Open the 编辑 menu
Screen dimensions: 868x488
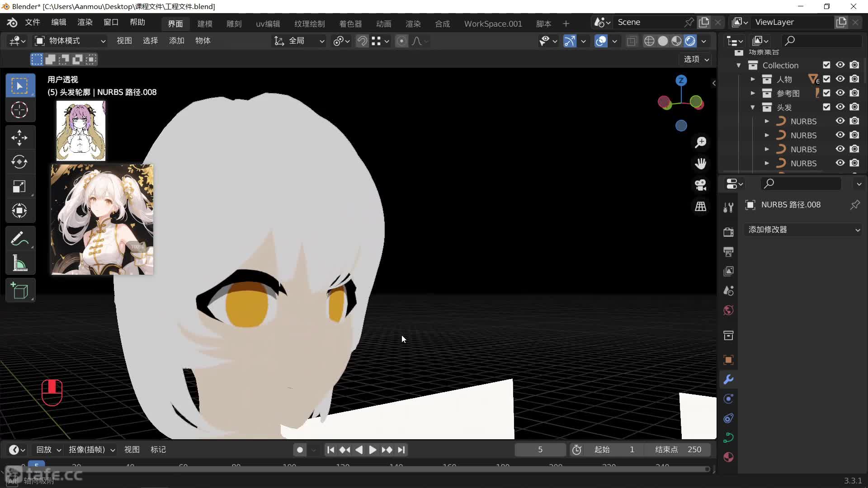tap(59, 23)
